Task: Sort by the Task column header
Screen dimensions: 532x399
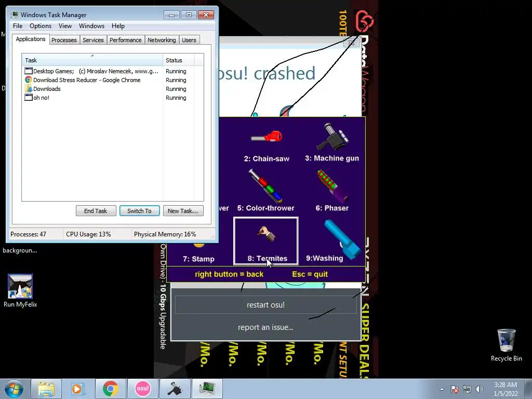Action: point(92,60)
